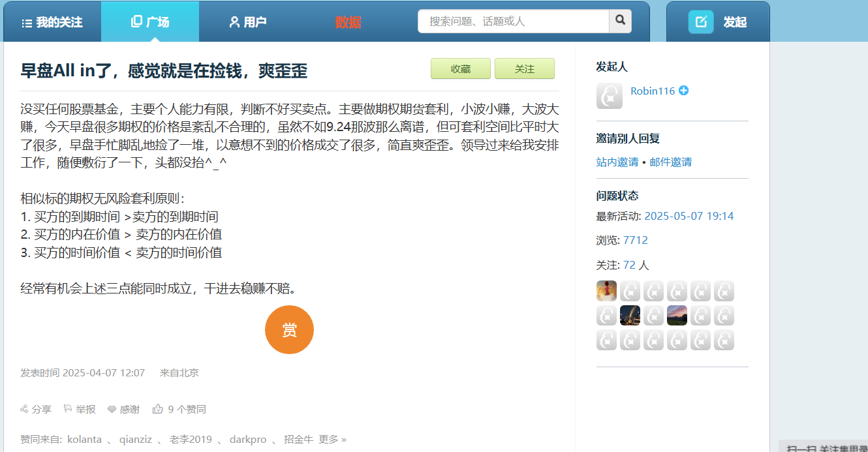Click the 发起 button
The width and height of the screenshot is (868, 452).
(x=718, y=22)
